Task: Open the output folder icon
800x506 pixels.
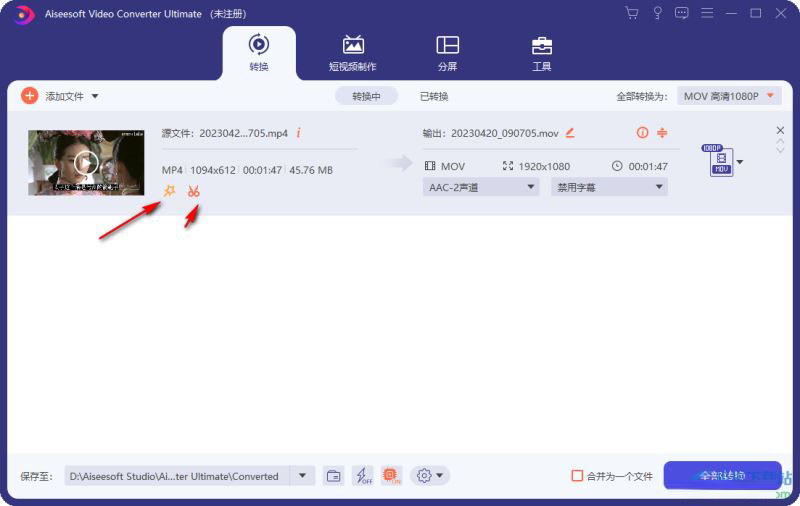Action: tap(334, 476)
